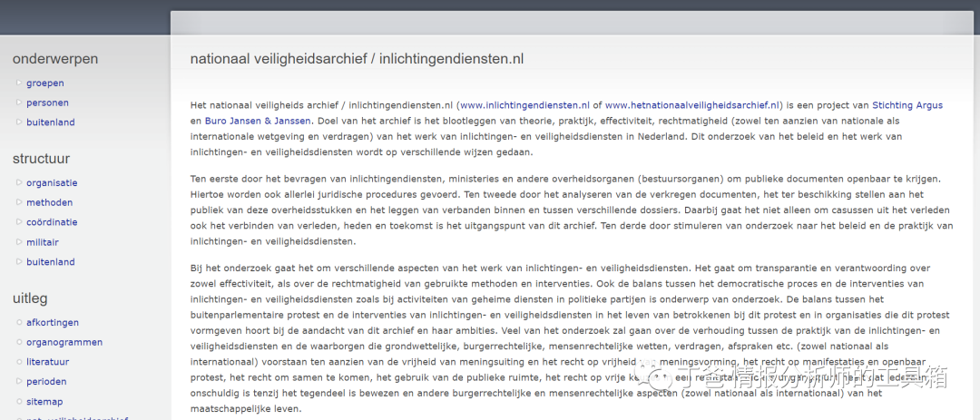The height and width of the screenshot is (420, 980).
Task: Click the structuur sidebar heading
Action: tap(41, 159)
